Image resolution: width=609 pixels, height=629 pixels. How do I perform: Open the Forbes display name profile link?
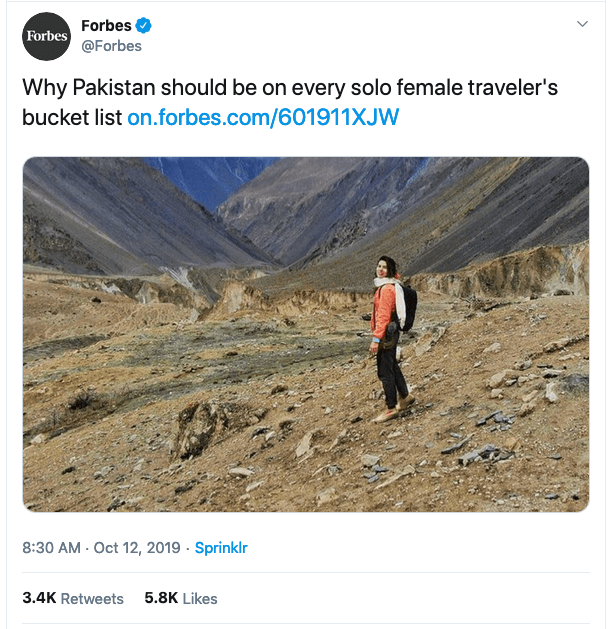pos(106,26)
